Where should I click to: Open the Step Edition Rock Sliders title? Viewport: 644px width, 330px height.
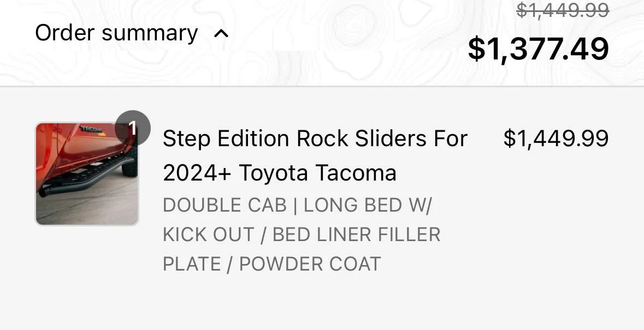click(315, 139)
